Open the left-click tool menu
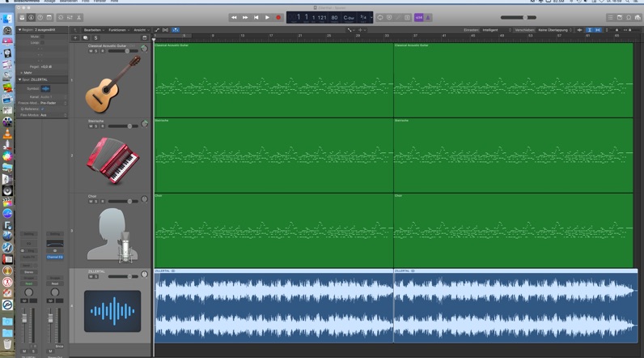644x358 pixels. coord(350,30)
